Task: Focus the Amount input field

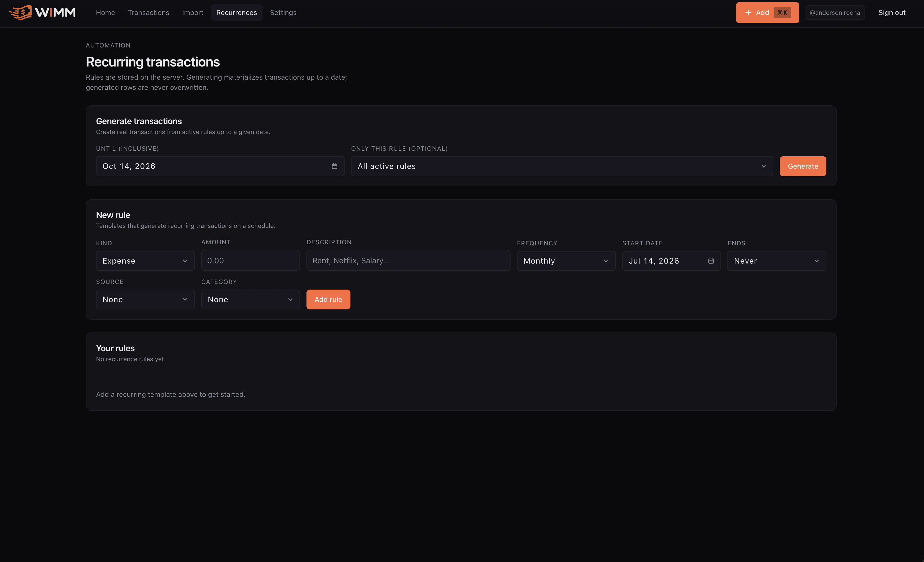Action: tap(250, 260)
